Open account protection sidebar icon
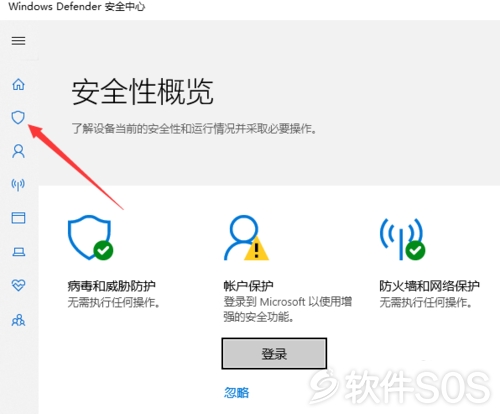The height and width of the screenshot is (414, 500). [18, 151]
